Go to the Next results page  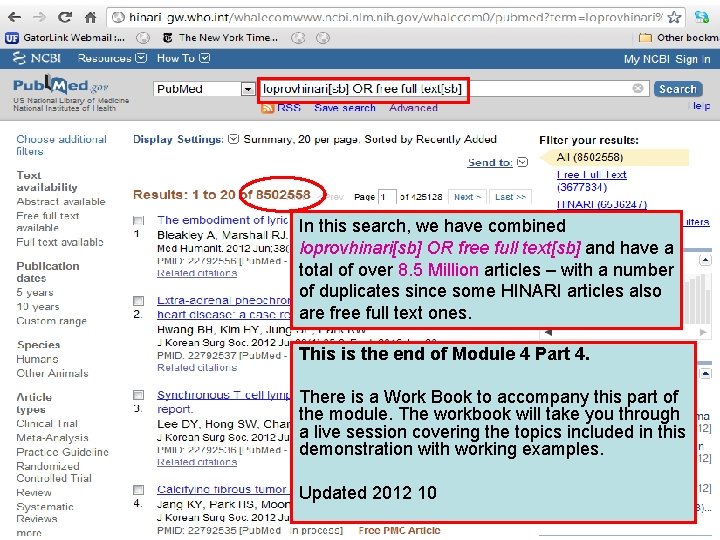coord(467,197)
